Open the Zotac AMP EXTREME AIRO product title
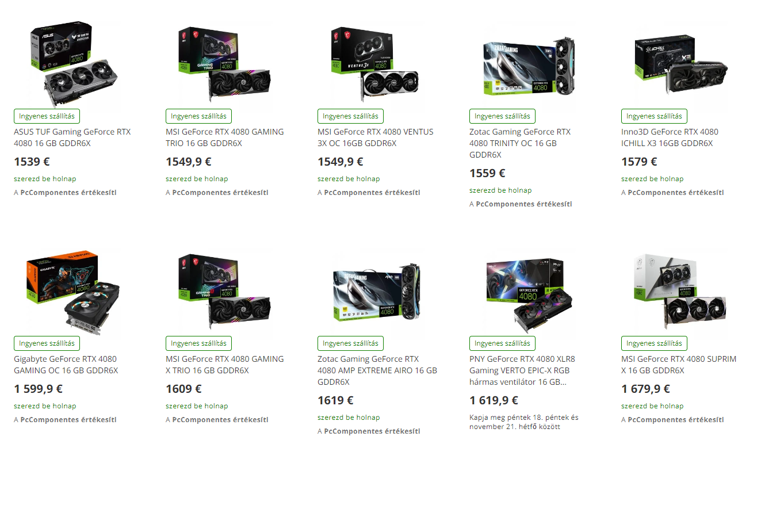This screenshot has height=532, width=761. tap(377, 370)
